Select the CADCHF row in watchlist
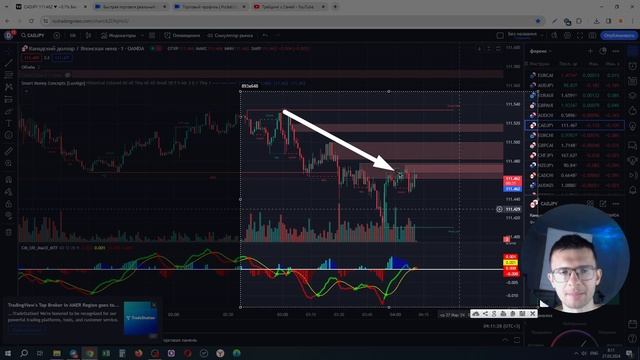 pyautogui.click(x=574, y=175)
